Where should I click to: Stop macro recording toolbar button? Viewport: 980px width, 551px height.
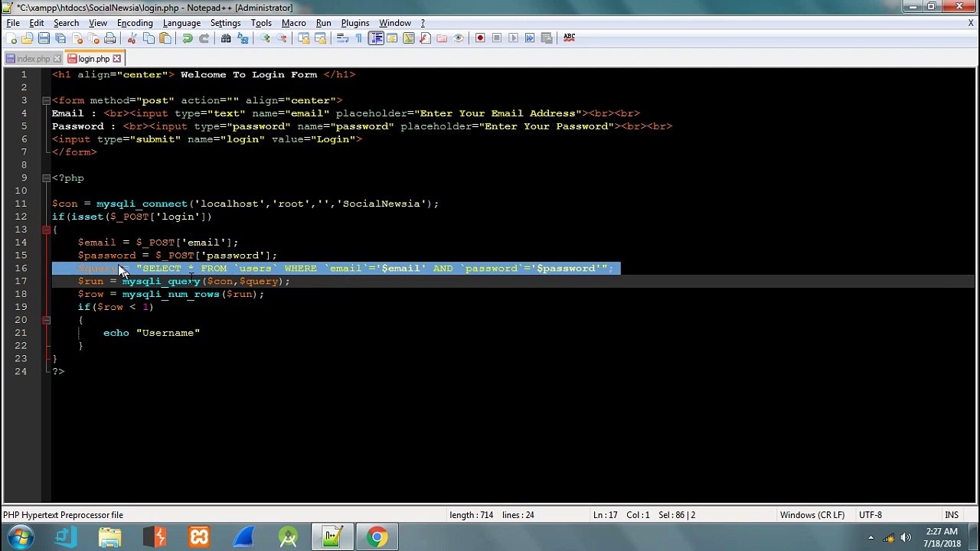click(497, 37)
